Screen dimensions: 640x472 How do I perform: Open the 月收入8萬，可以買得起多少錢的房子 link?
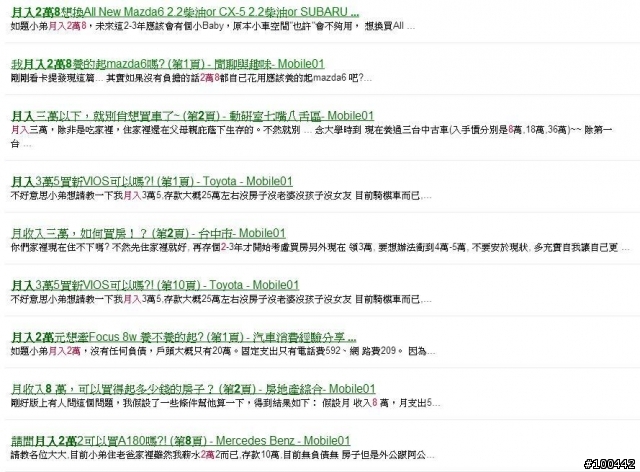click(x=193, y=388)
